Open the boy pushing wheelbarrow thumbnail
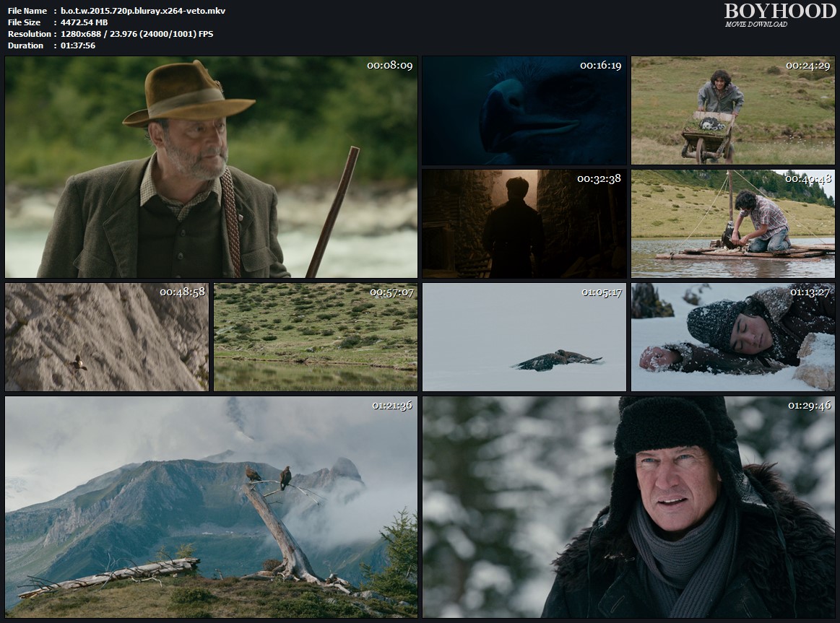The image size is (840, 623). coord(732,110)
